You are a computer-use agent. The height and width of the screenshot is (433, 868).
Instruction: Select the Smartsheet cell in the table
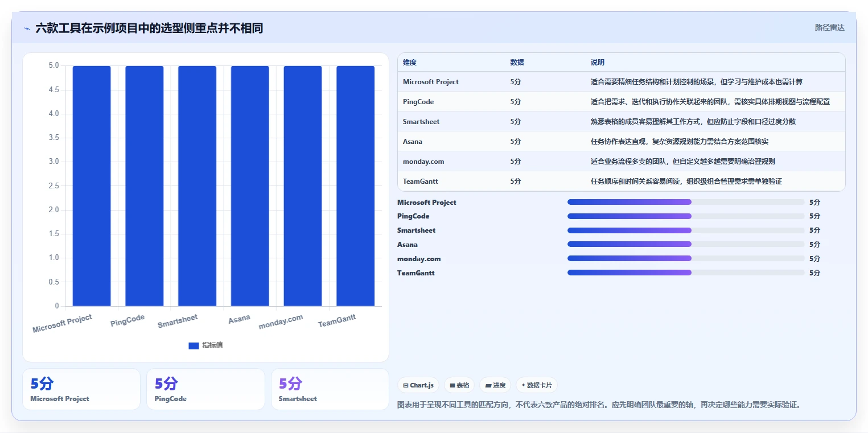pyautogui.click(x=421, y=122)
